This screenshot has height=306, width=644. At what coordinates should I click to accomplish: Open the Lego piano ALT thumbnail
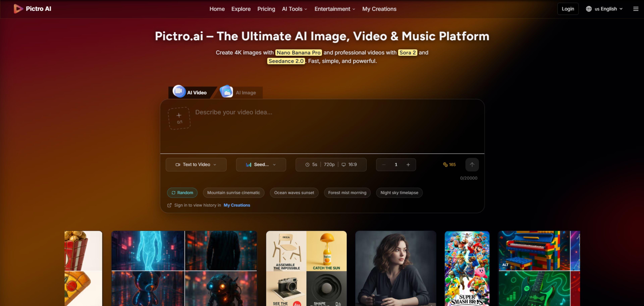point(539,268)
